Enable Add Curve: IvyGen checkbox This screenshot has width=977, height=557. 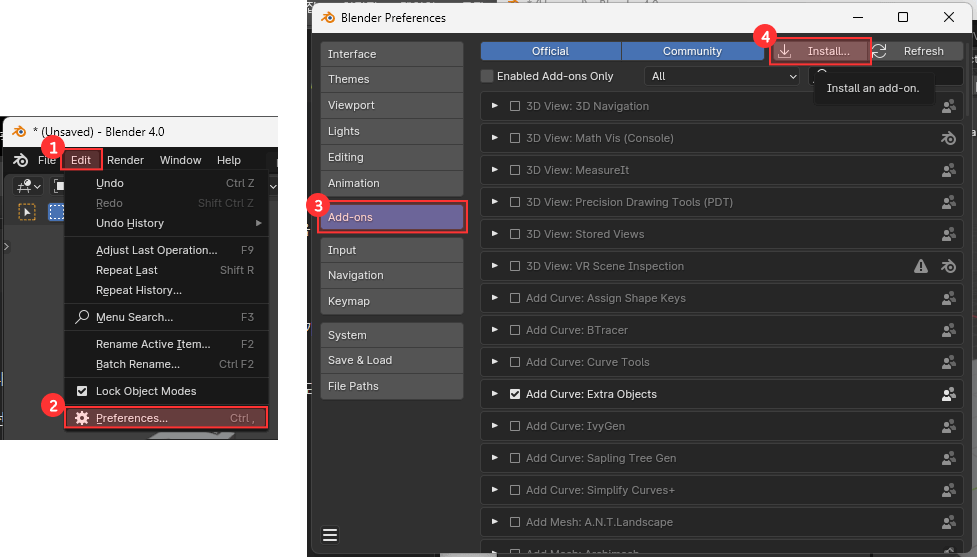click(x=515, y=426)
